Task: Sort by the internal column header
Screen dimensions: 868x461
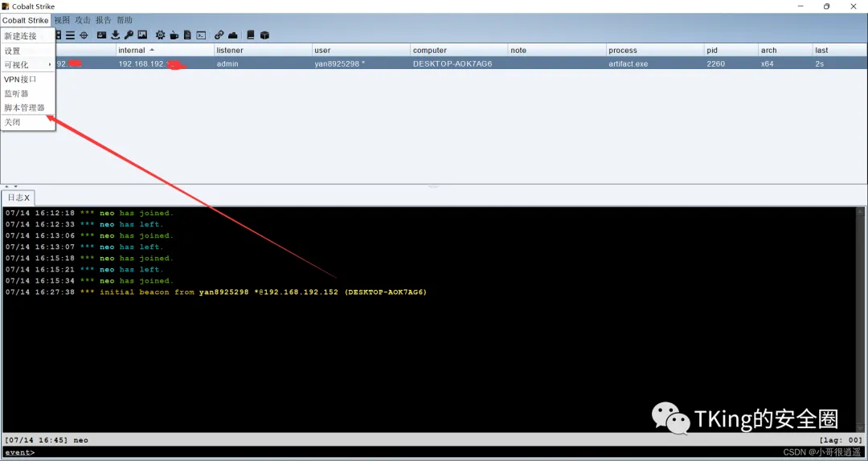Action: tap(165, 51)
